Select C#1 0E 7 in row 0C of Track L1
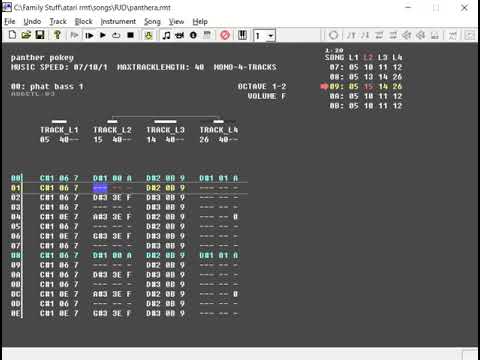 click(59, 294)
